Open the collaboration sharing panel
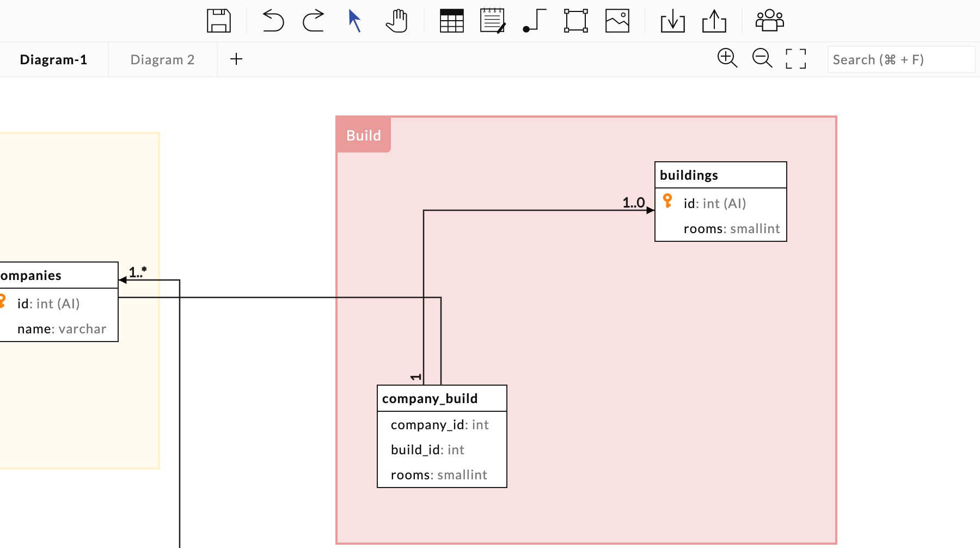Viewport: 980px width, 548px height. [x=769, y=20]
